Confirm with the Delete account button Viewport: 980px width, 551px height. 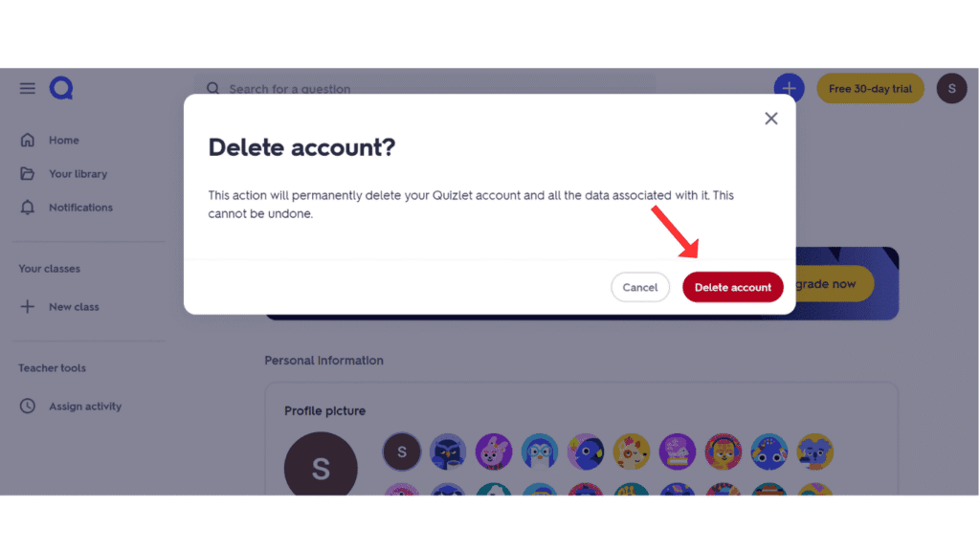[x=732, y=286]
